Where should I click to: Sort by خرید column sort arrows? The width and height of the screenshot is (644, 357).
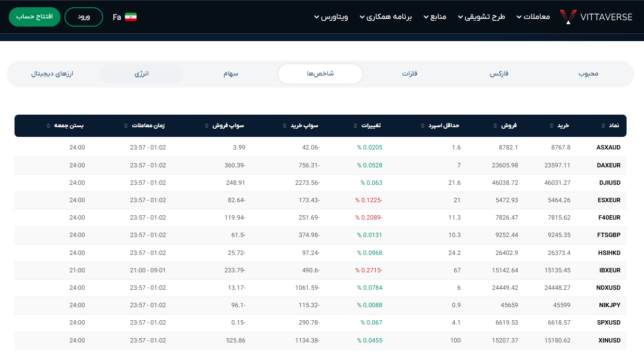[552, 126]
